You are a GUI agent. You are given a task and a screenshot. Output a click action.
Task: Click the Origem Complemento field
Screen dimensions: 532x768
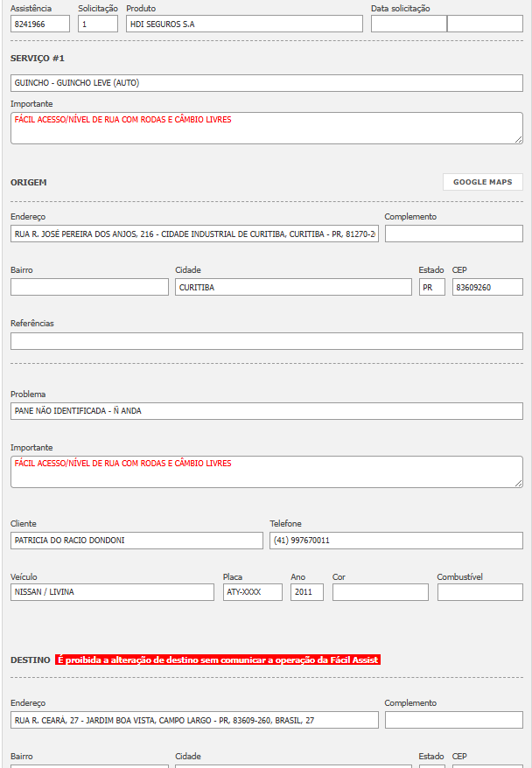click(453, 234)
